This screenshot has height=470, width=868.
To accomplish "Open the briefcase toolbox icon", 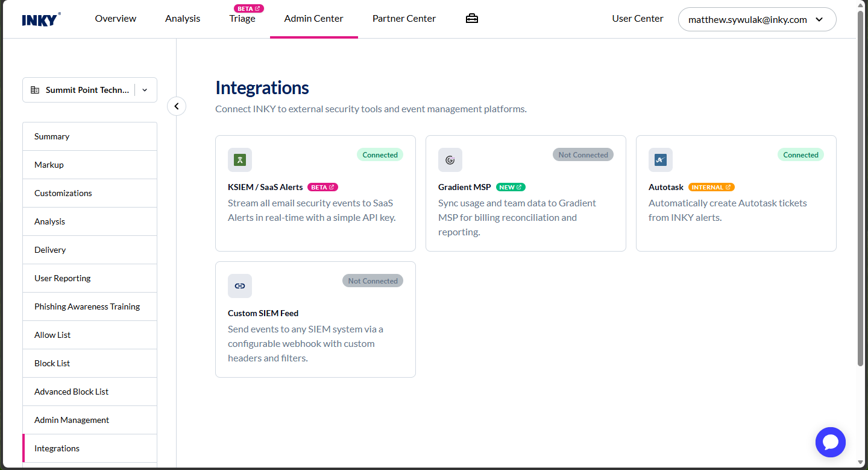I will [x=472, y=19].
